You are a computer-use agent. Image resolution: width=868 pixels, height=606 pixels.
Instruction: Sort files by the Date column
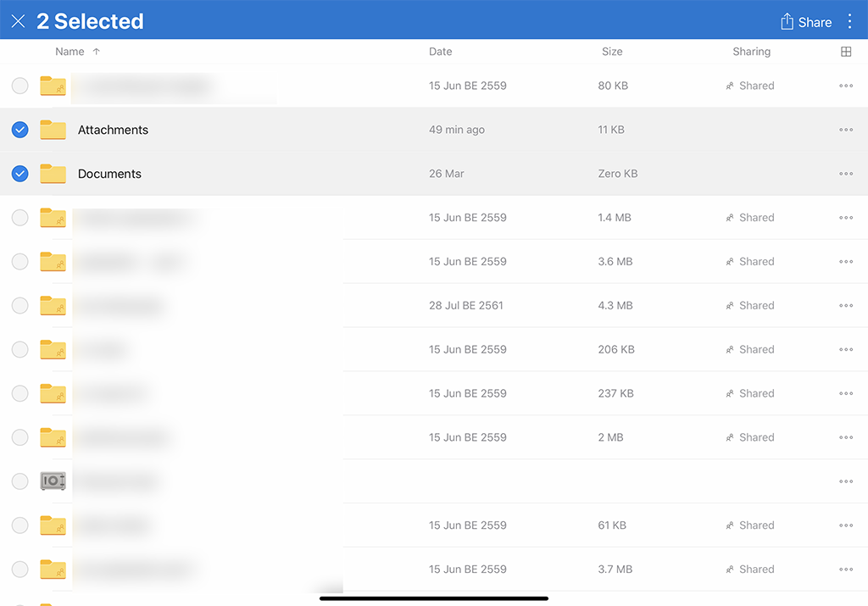pyautogui.click(x=440, y=52)
